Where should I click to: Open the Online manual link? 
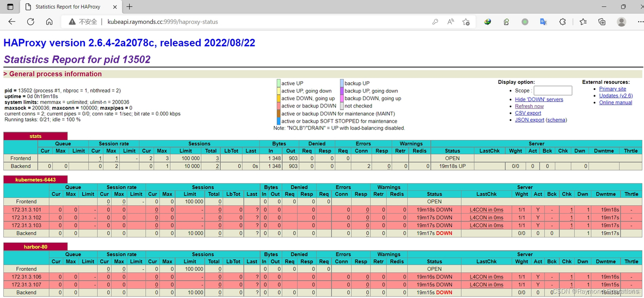(615, 102)
